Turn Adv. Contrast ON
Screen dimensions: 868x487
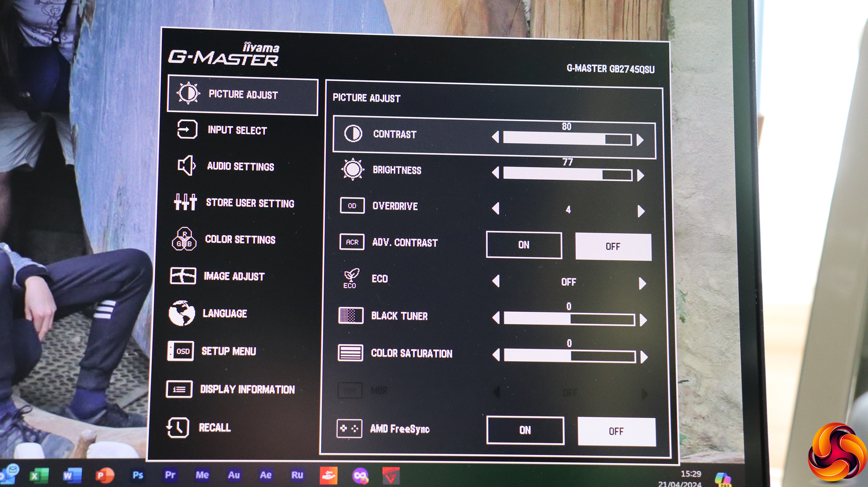click(x=524, y=245)
